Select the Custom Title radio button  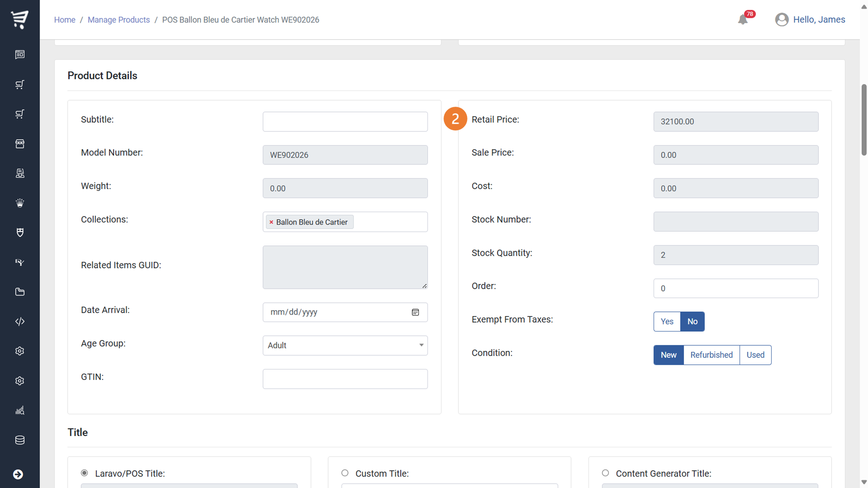point(345,473)
